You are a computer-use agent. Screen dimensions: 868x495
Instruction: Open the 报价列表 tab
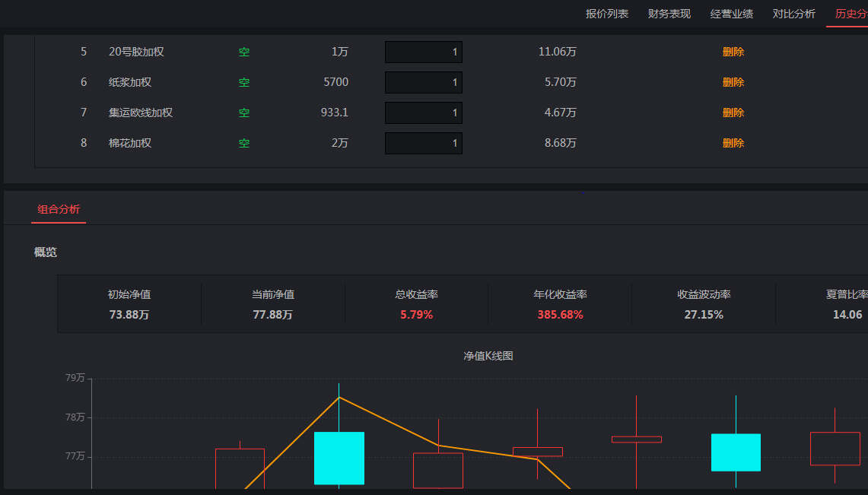pos(606,14)
